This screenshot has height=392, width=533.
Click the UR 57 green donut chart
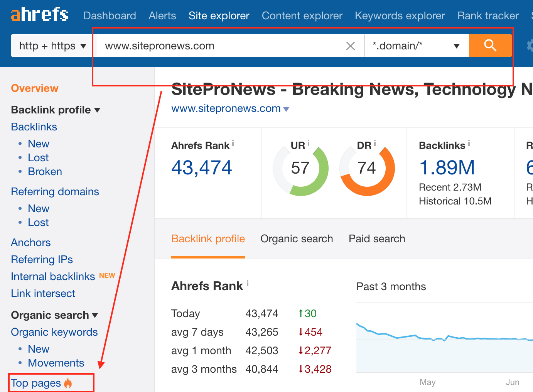pos(301,168)
